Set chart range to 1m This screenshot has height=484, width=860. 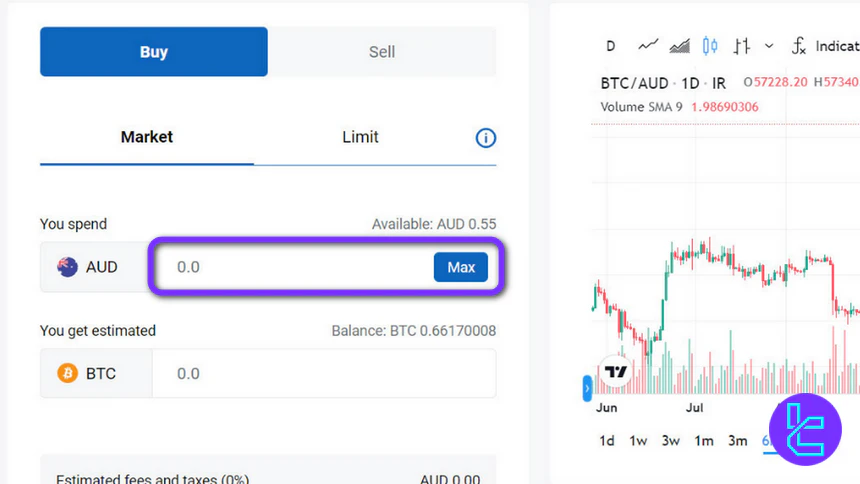[x=704, y=440]
